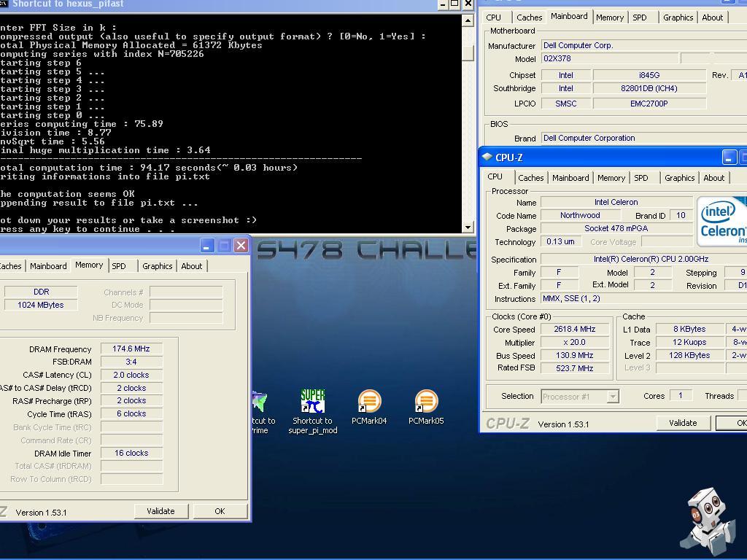The height and width of the screenshot is (560, 747).
Task: Click the i845G chipset field
Action: tap(649, 75)
